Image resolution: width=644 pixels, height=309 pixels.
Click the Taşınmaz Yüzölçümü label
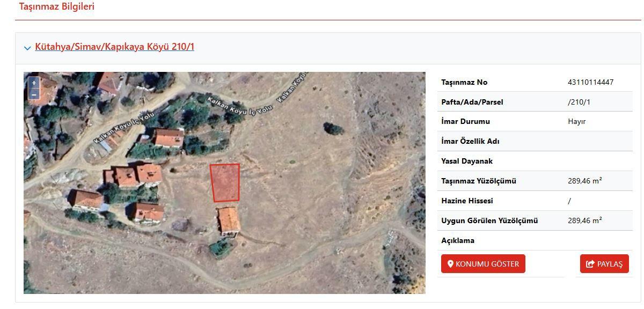click(479, 181)
